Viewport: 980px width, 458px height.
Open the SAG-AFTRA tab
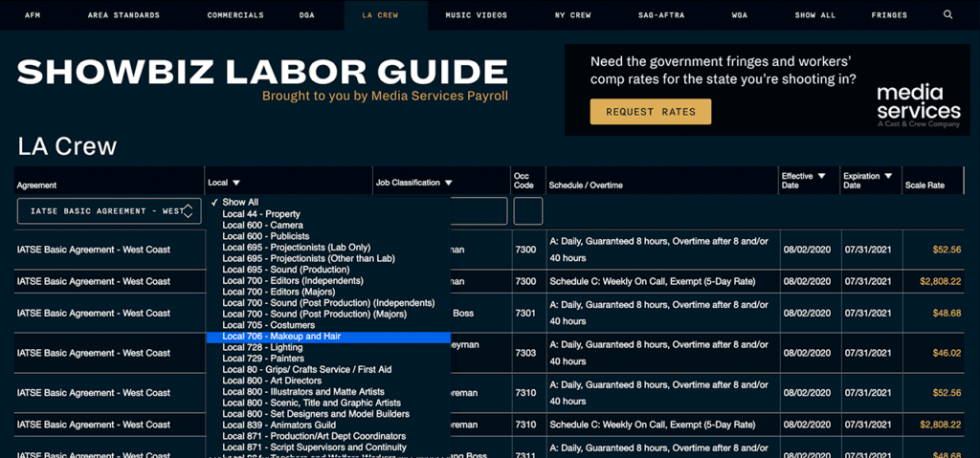(x=661, y=15)
